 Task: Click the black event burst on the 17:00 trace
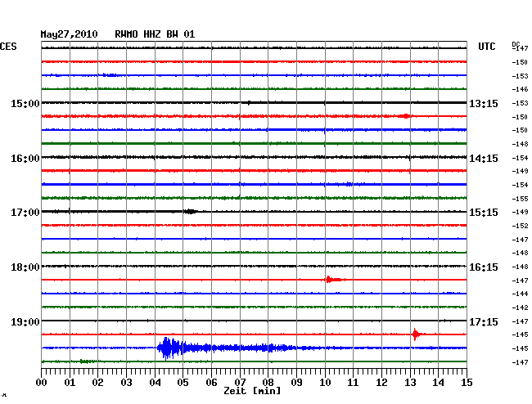[x=191, y=212]
